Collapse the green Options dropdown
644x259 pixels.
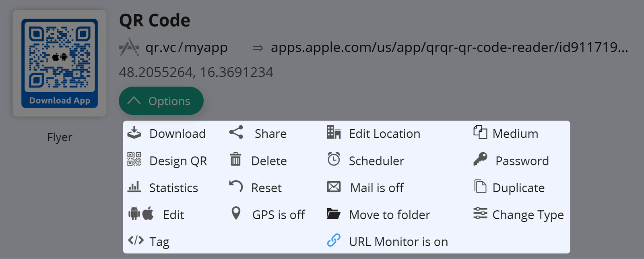click(x=161, y=101)
